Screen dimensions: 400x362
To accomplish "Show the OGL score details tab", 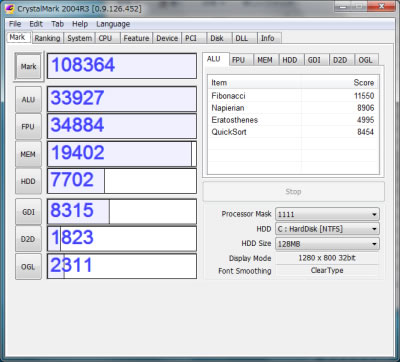I will click(x=365, y=60).
